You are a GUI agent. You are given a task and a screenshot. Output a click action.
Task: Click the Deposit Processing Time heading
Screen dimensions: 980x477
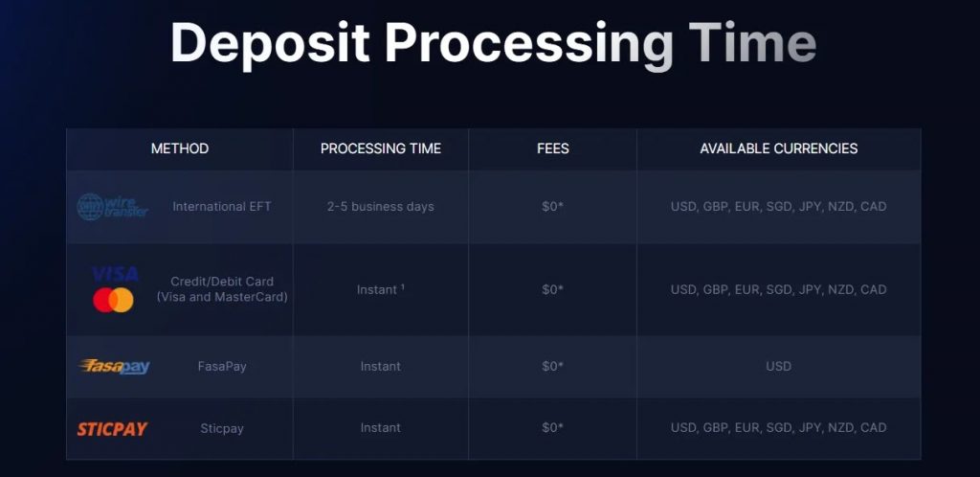(x=493, y=42)
